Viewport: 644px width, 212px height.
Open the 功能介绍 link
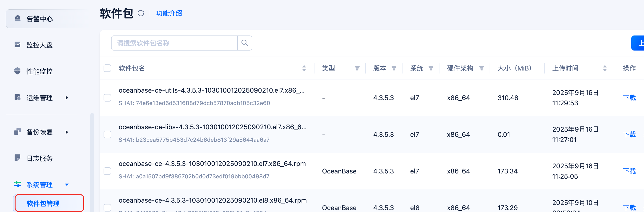pyautogui.click(x=169, y=13)
